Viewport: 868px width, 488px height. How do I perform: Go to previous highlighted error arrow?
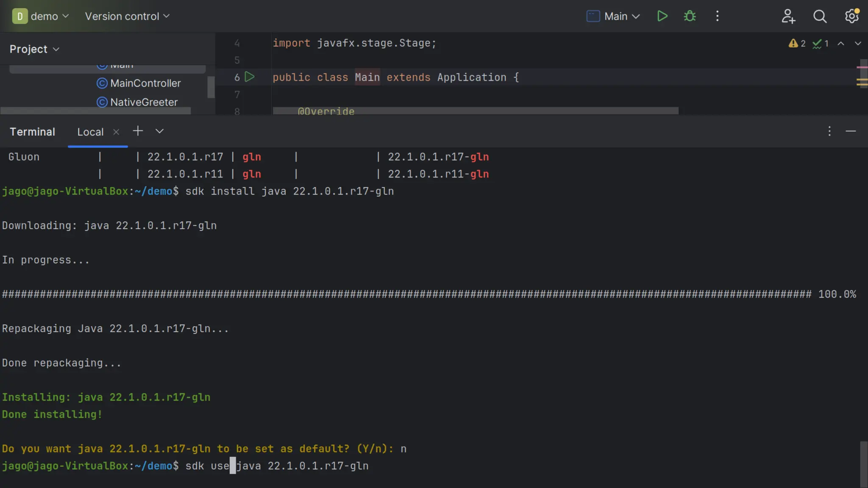point(841,43)
